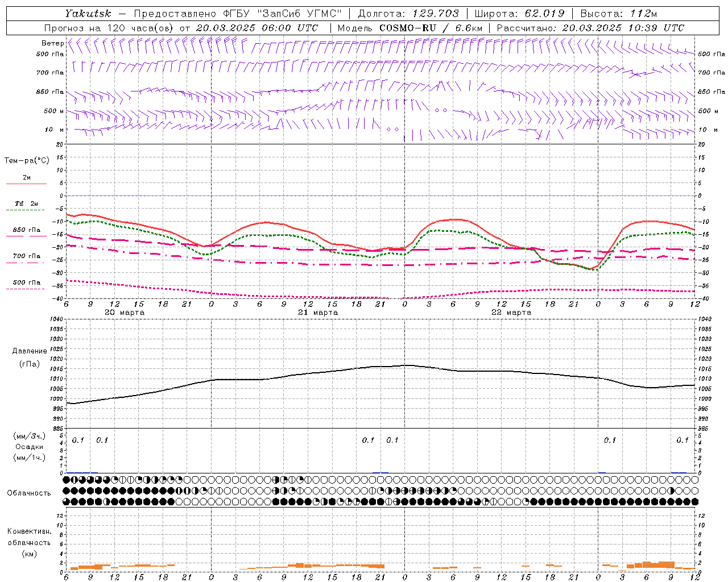Click the "(мм/1ч.)" precipitation unit label
Image resolution: width=728 pixels, height=582 pixels.
pyautogui.click(x=30, y=458)
